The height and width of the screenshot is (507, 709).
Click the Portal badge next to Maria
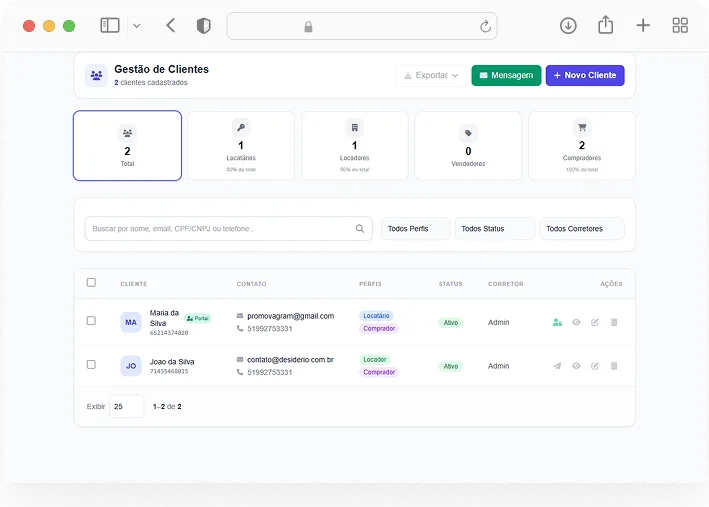coord(198,318)
